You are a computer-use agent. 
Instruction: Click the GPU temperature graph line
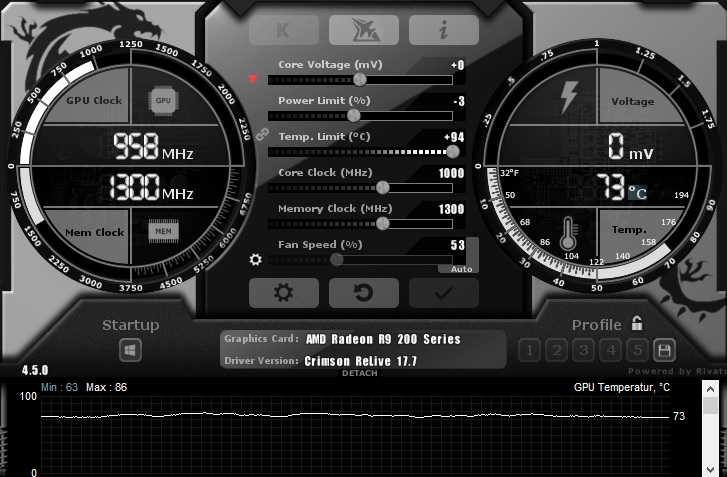point(355,415)
